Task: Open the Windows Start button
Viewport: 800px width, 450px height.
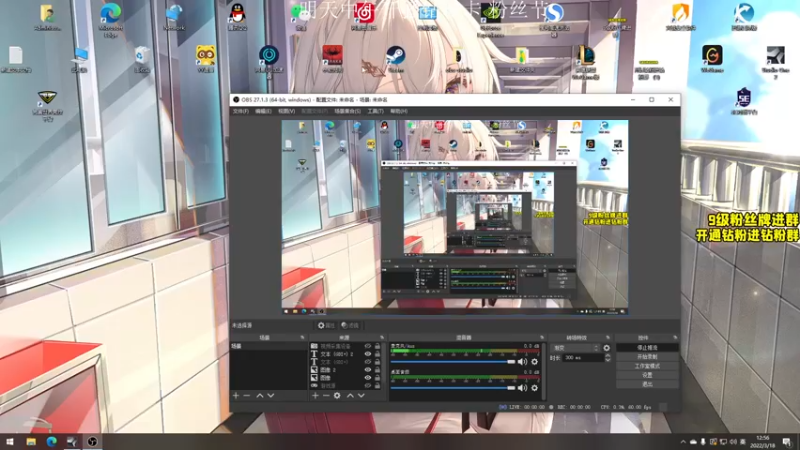Action: pos(10,442)
